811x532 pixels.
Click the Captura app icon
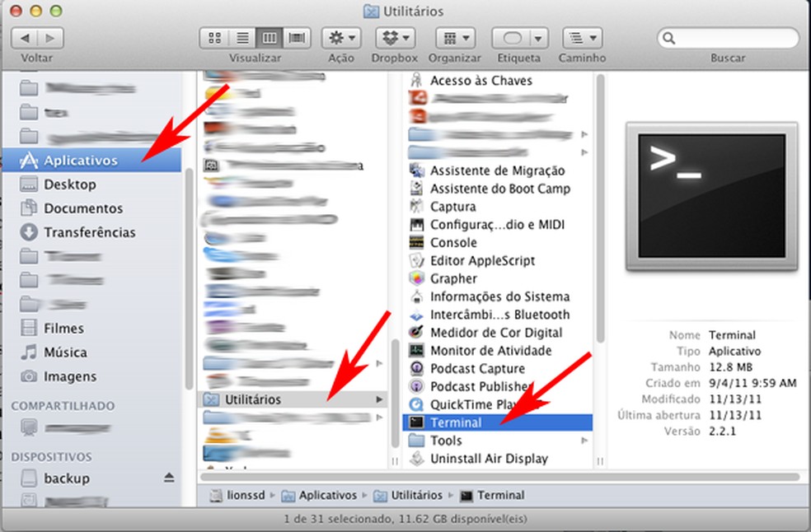pyautogui.click(x=416, y=206)
